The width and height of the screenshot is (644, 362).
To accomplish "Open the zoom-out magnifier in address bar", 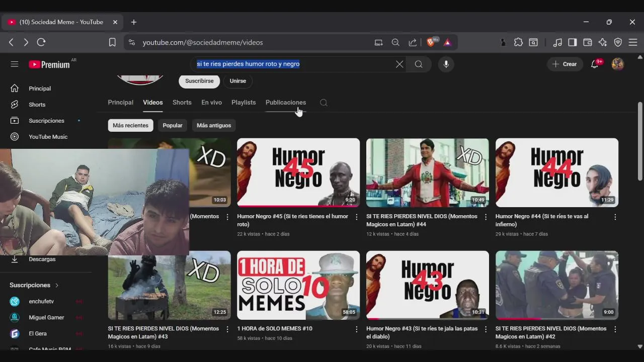I will (395, 42).
